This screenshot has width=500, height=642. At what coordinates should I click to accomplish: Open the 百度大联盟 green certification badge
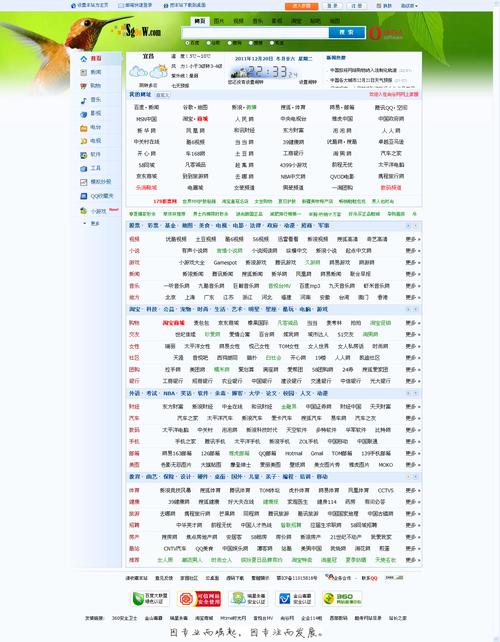[x=150, y=599]
